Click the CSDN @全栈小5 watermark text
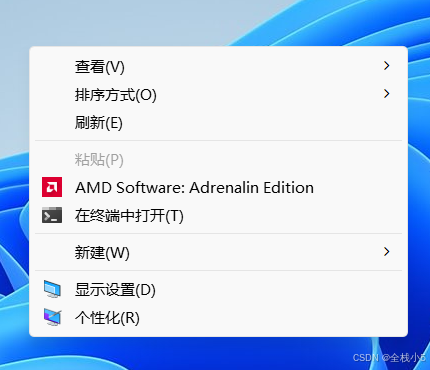Screen dimensions: 430x370 pyautogui.click(x=389, y=358)
